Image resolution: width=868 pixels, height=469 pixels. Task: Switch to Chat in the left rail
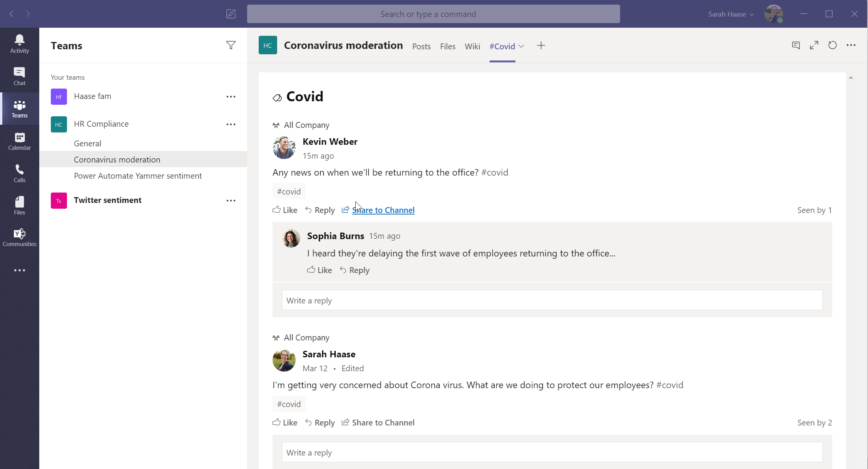tap(19, 76)
